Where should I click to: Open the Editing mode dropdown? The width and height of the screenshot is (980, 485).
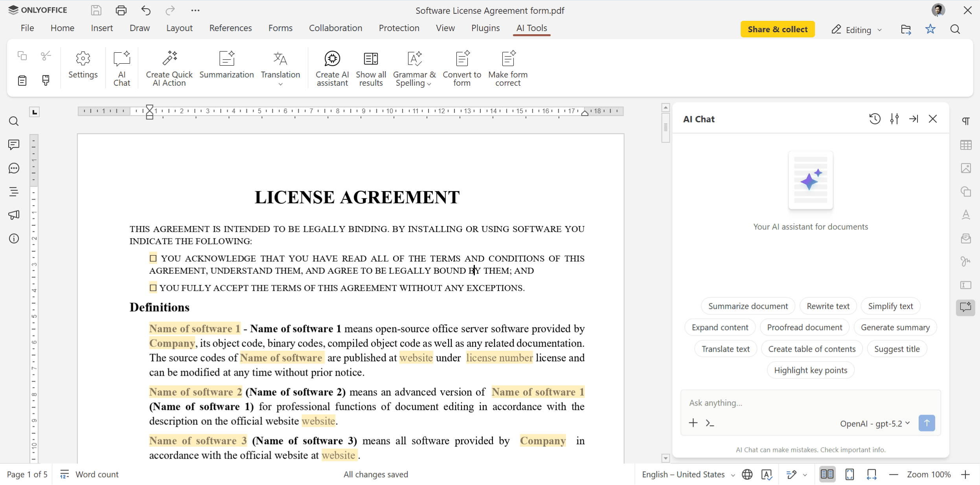tap(857, 30)
